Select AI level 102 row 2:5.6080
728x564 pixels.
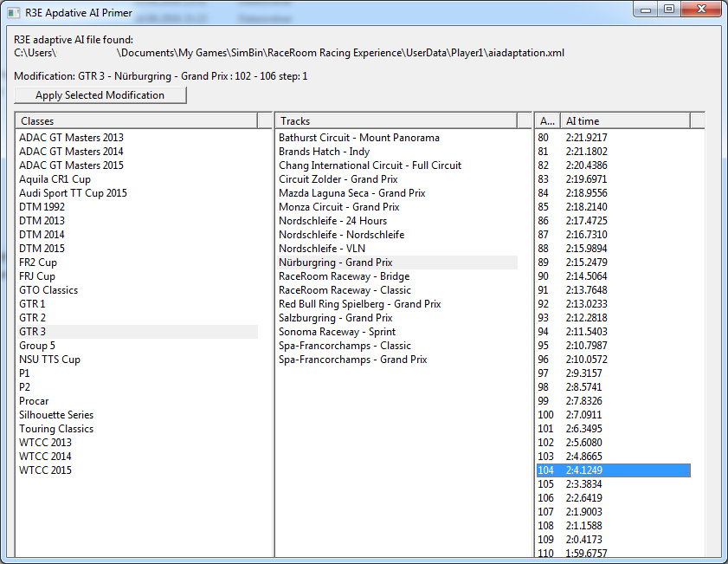(x=614, y=443)
